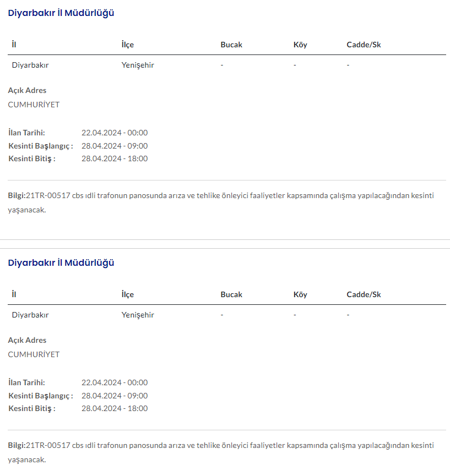Click the Açık Adres label in second announcement
The image size is (450, 476).
pyautogui.click(x=27, y=340)
